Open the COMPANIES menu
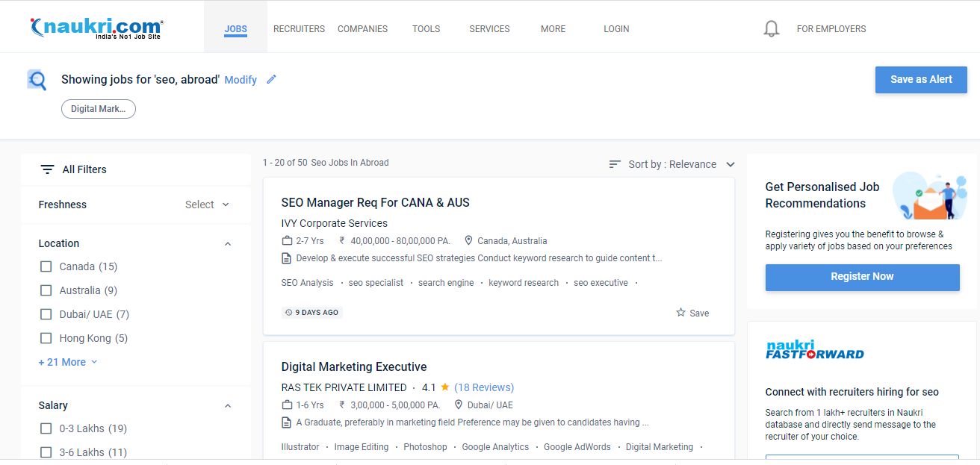Image resolution: width=980 pixels, height=465 pixels. [362, 29]
